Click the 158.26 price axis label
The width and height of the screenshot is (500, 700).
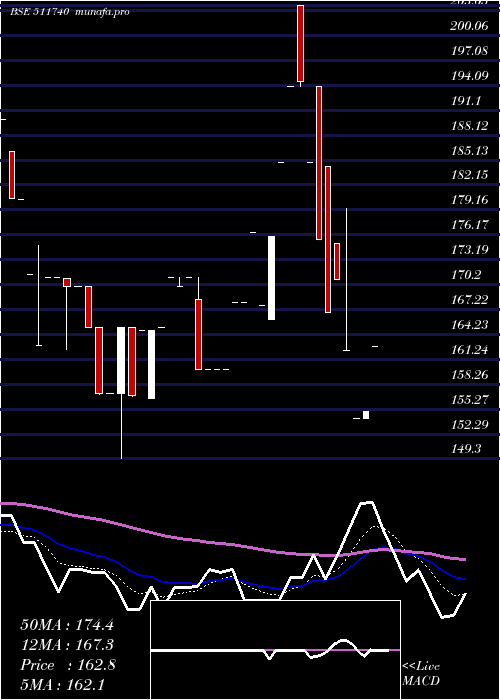469,375
